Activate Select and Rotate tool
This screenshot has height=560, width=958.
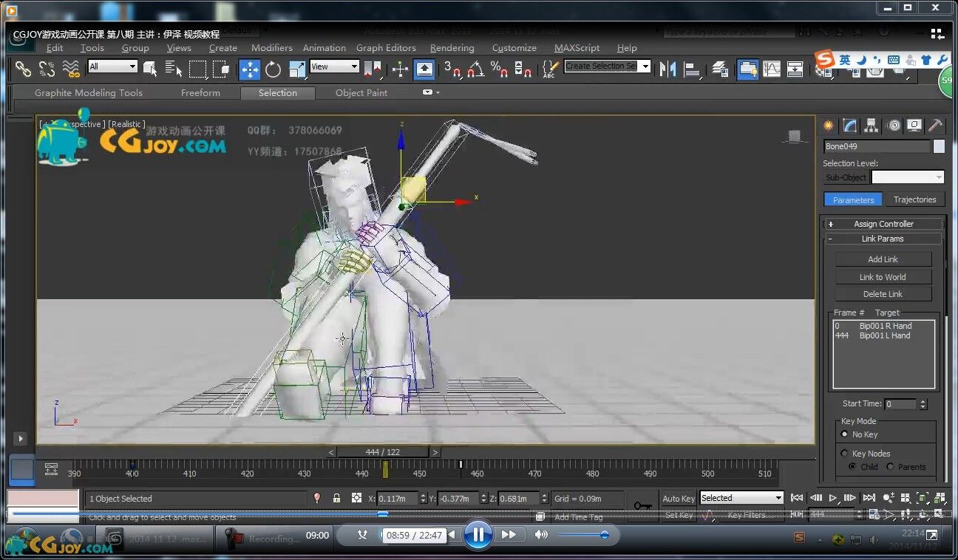coord(273,69)
